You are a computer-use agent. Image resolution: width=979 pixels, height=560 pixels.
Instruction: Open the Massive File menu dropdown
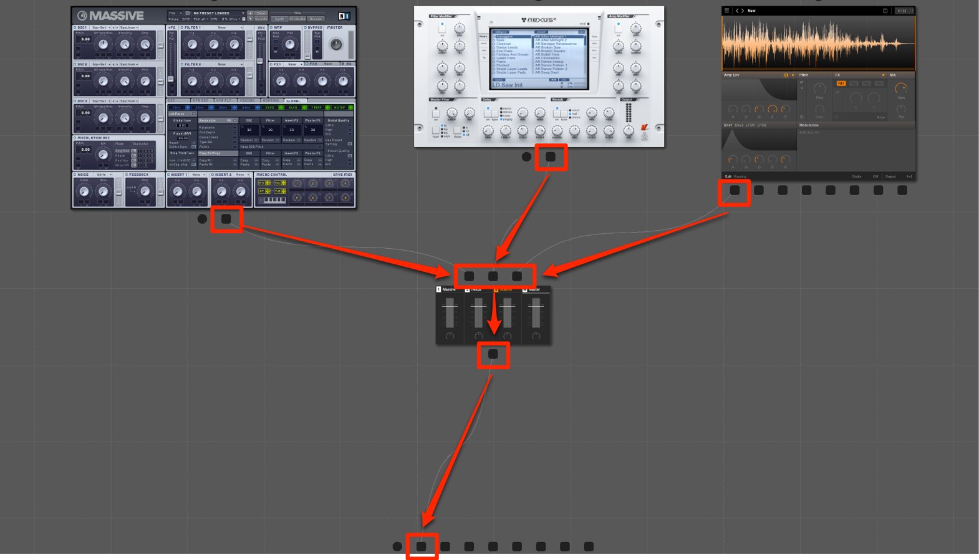pyautogui.click(x=175, y=13)
